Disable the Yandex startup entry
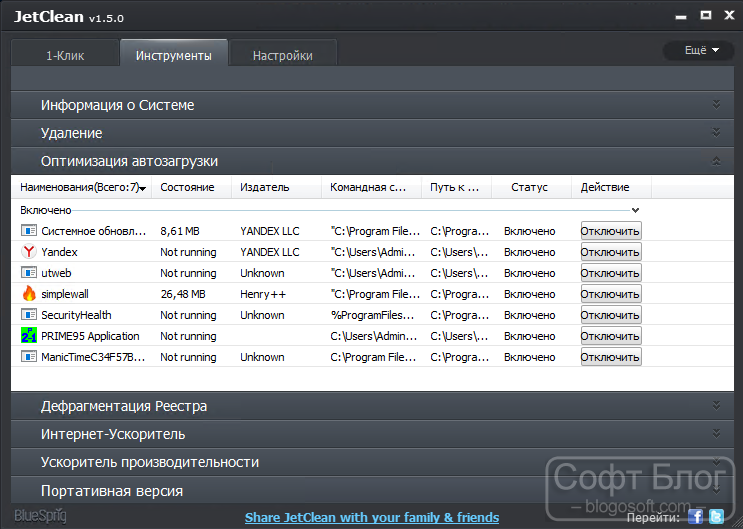Screen dimensions: 743x529 611,252
